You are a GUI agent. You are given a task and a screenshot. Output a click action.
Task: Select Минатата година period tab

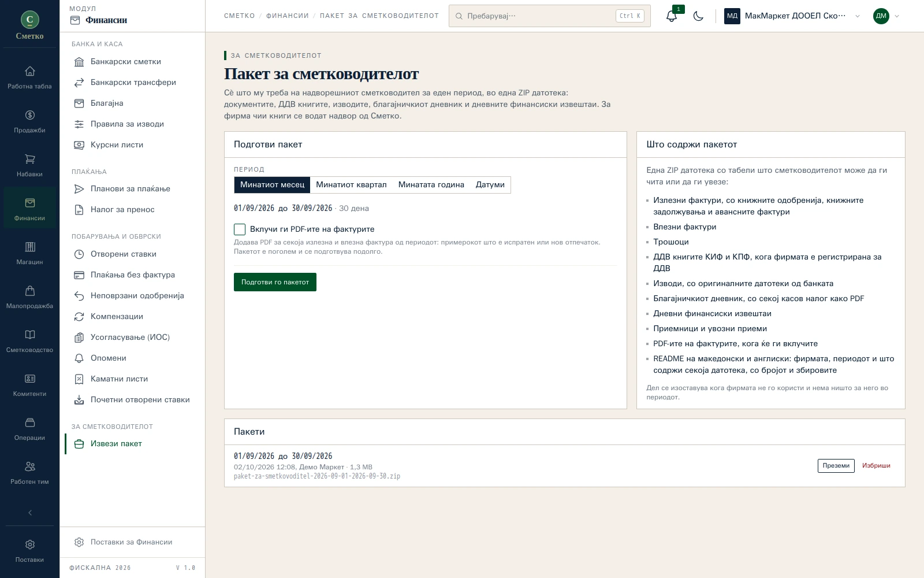(431, 185)
